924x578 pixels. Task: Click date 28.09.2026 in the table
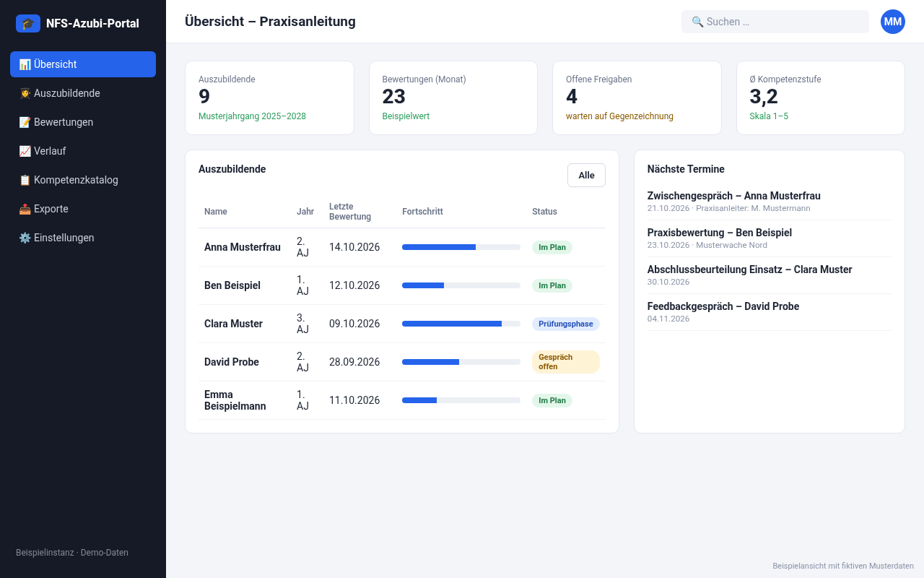click(354, 362)
